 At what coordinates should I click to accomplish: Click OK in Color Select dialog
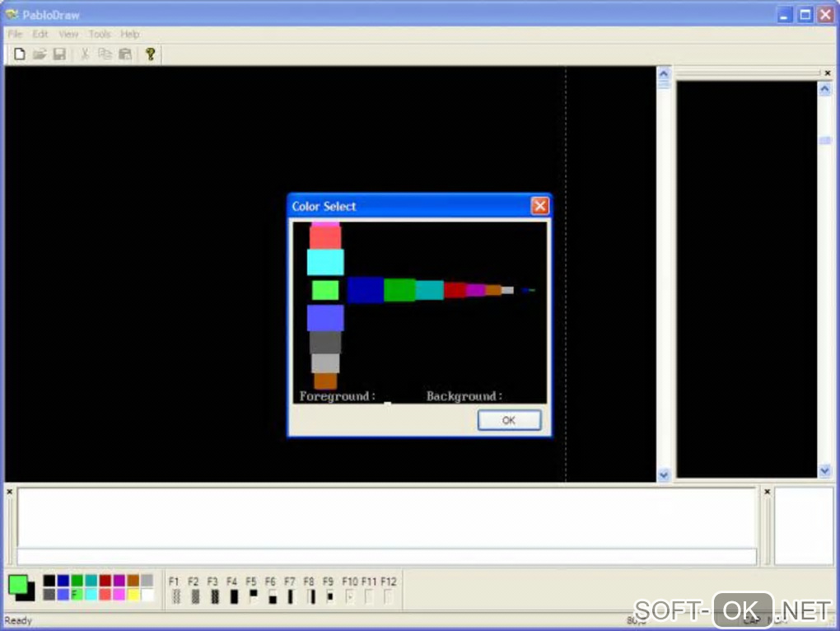(x=509, y=420)
